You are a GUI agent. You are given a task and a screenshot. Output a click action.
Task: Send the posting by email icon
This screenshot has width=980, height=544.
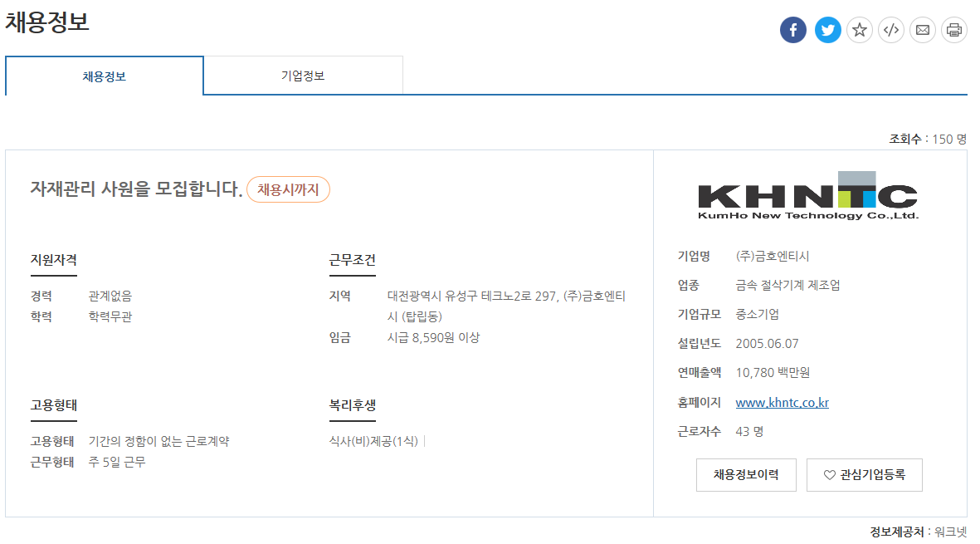pos(923,30)
